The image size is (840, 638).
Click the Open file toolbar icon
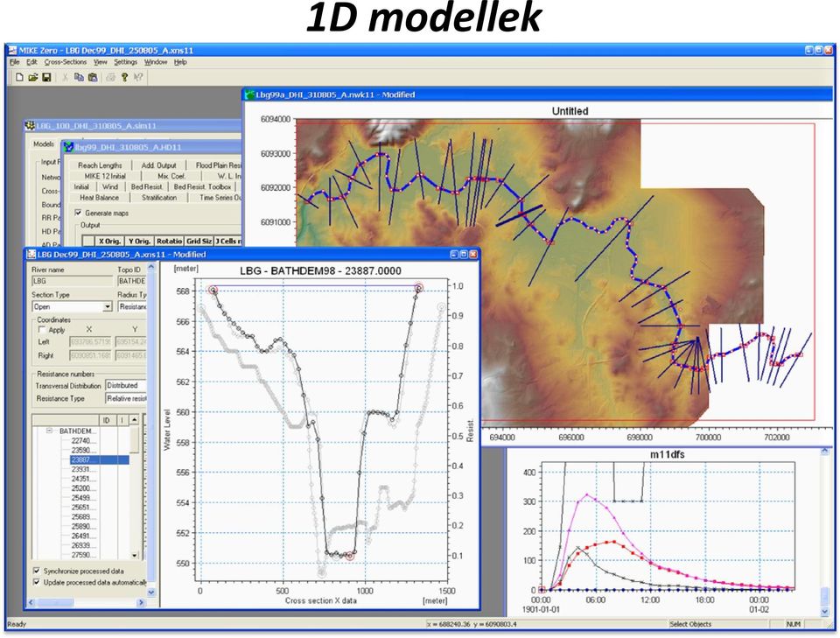[32, 77]
